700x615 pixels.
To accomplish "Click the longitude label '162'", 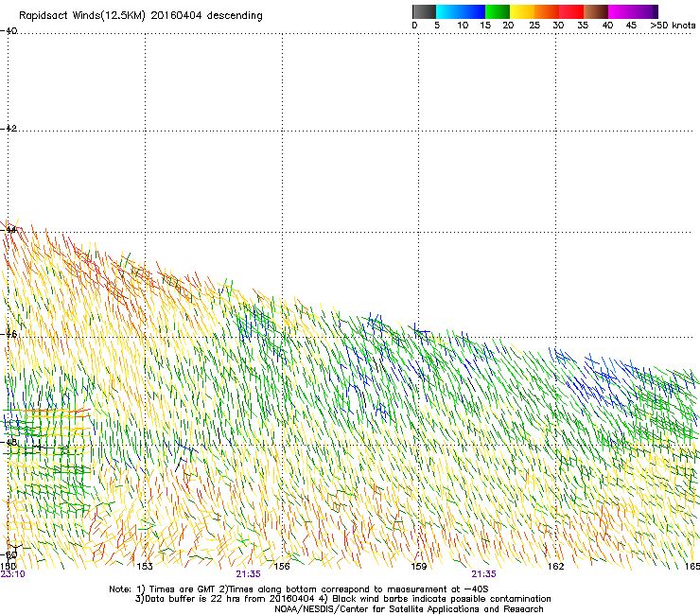I will tap(556, 567).
